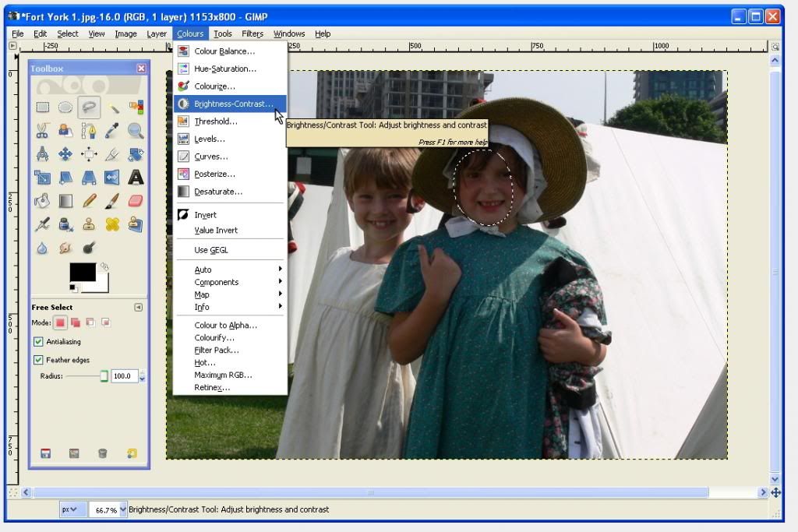Select the Fuzzy Select wand tool
Screen dimensions: 798x532
click(x=112, y=107)
